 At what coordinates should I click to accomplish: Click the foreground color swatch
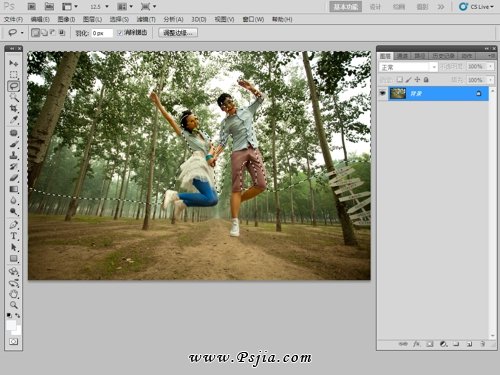point(11,325)
